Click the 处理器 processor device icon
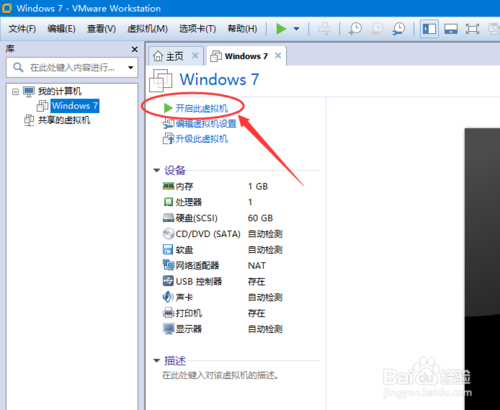500x410 pixels. [x=168, y=202]
